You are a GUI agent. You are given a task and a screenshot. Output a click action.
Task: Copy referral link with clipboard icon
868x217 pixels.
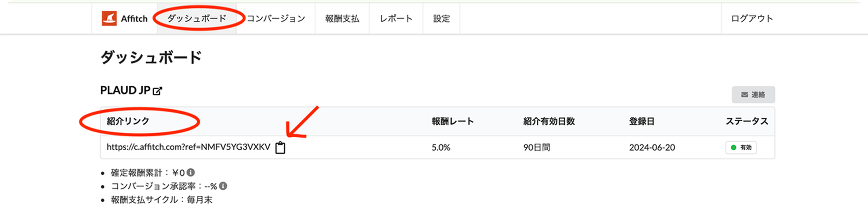click(x=280, y=148)
